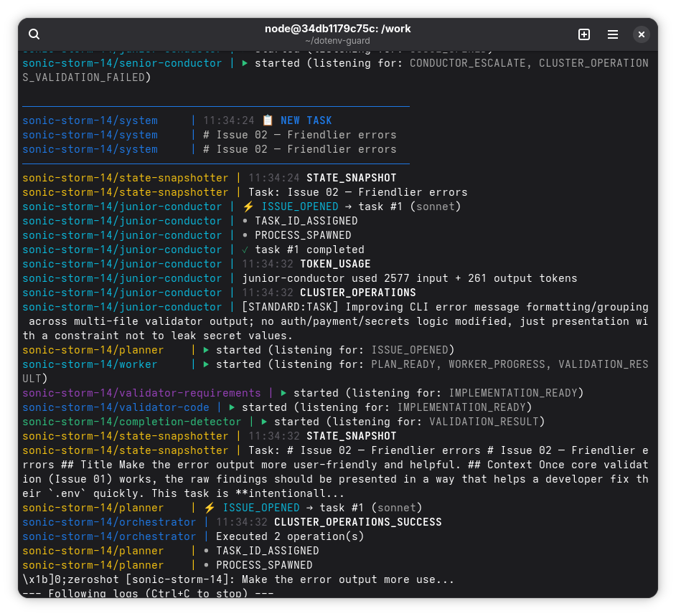Click 'STATE_SNAPSHOT' at timestamp 11:34:24

pos(352,178)
